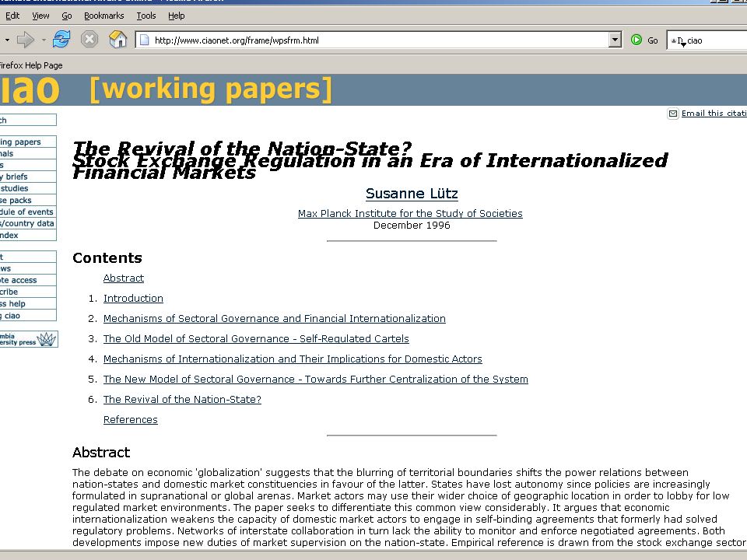Open Mechanisms of Internationalization and Their Implications link

293,359
